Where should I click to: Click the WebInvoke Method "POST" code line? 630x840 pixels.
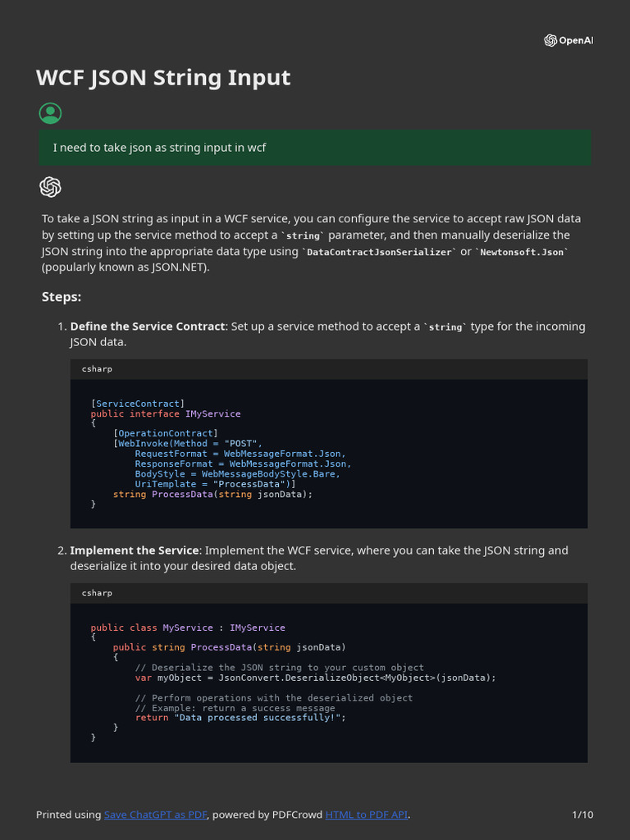[188, 444]
